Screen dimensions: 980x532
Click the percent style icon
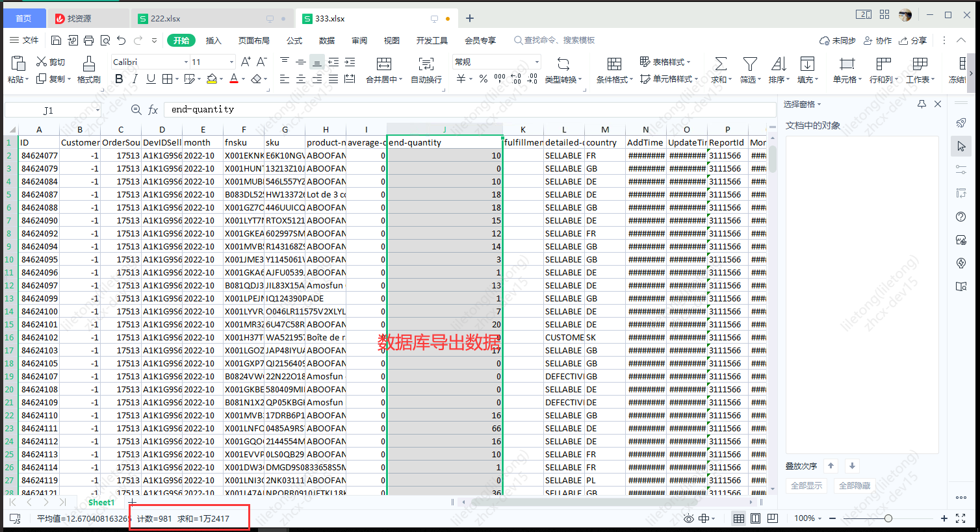tap(484, 79)
